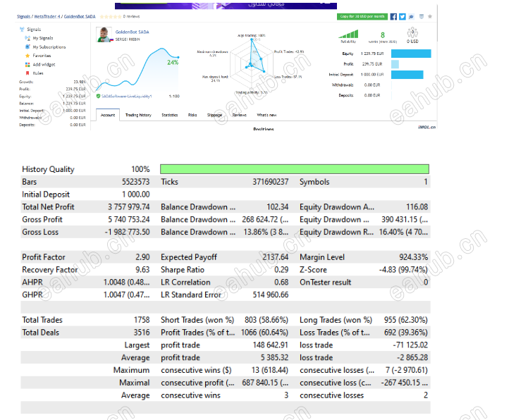Click author name SERGEI RIEBIN
Screen dimensions: 528x420
128,39
